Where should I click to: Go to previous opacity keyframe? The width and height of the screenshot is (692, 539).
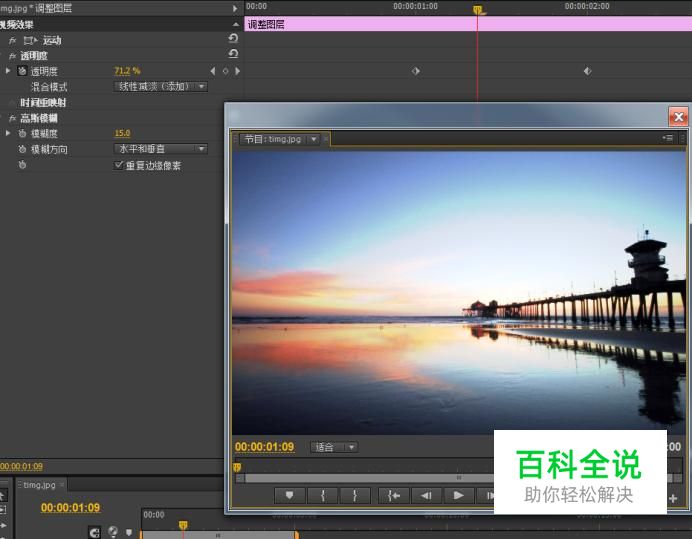[x=212, y=71]
